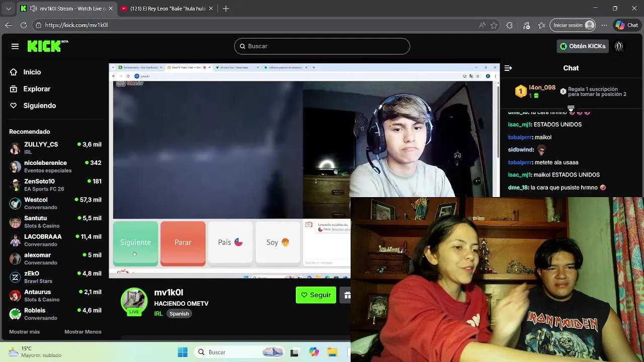Open the Inicio home icon

[14, 72]
